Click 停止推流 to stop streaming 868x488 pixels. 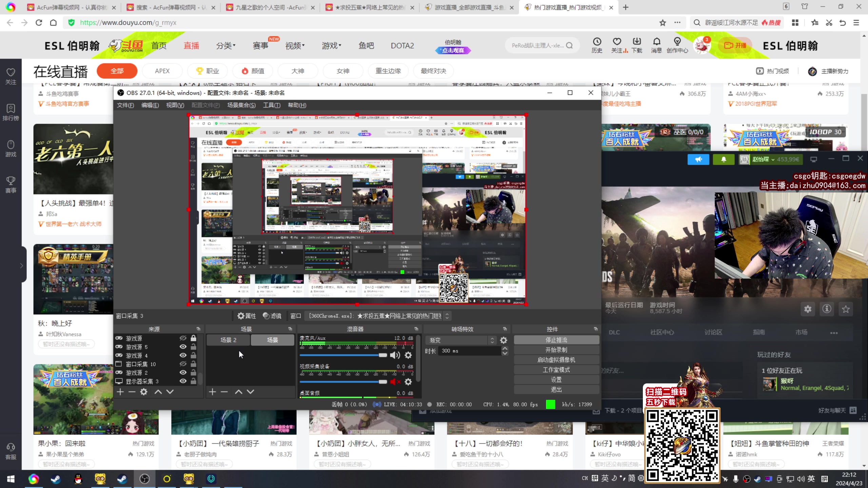[x=556, y=340]
